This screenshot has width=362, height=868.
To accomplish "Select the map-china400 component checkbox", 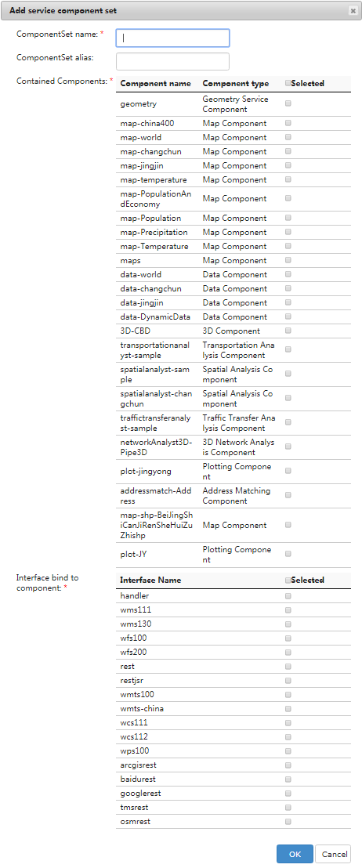I will [288, 124].
